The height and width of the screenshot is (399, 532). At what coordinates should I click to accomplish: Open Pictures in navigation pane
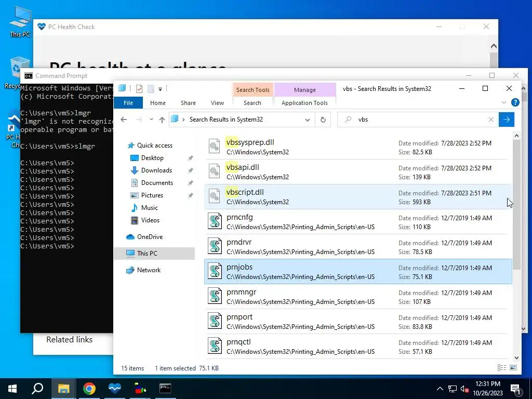(152, 195)
